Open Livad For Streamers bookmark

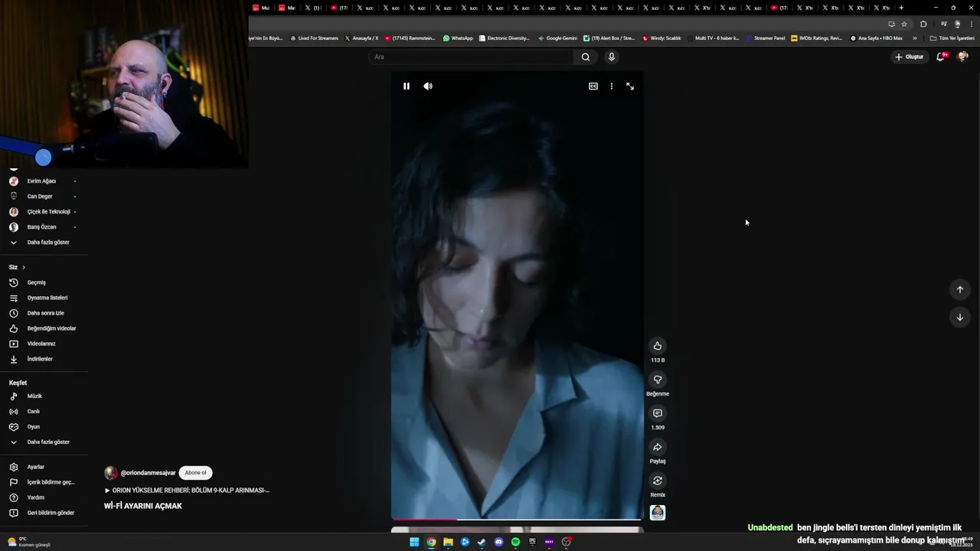315,38
